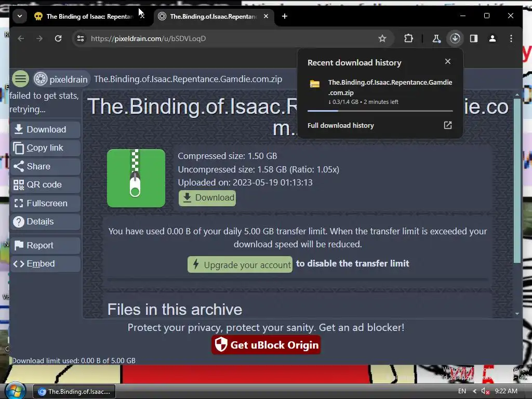
Task: Click the muted volume tray icon
Action: click(x=485, y=391)
